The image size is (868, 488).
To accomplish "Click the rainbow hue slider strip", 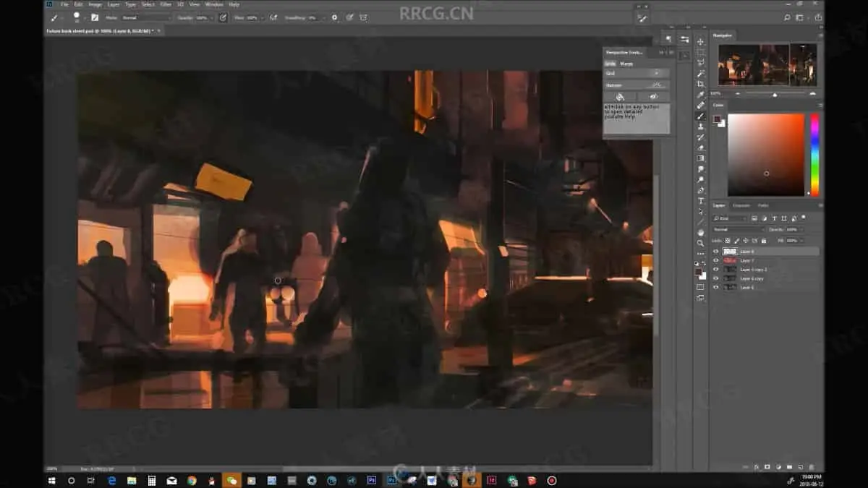I will (814, 155).
